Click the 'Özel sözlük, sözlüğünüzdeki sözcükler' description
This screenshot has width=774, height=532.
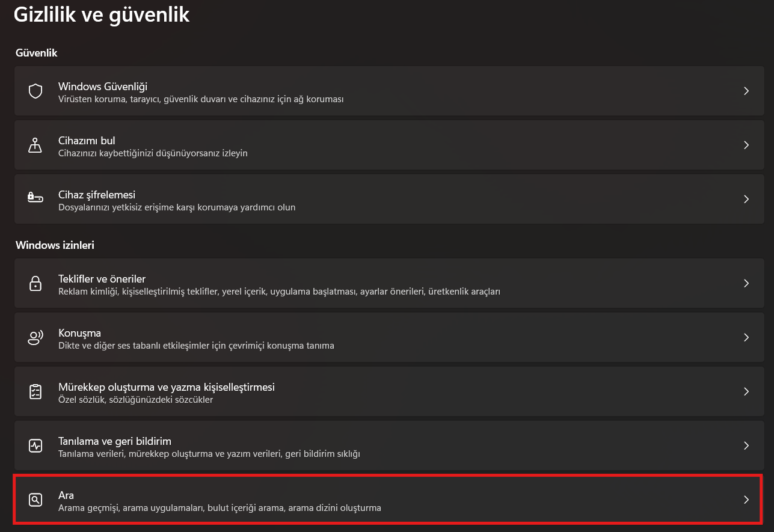(136, 400)
